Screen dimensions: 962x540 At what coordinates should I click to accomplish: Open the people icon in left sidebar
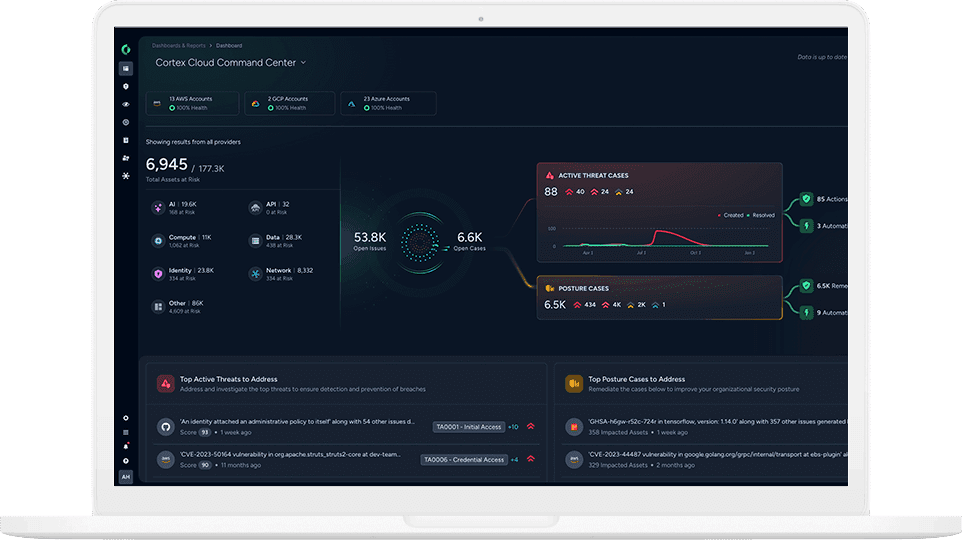[x=126, y=158]
